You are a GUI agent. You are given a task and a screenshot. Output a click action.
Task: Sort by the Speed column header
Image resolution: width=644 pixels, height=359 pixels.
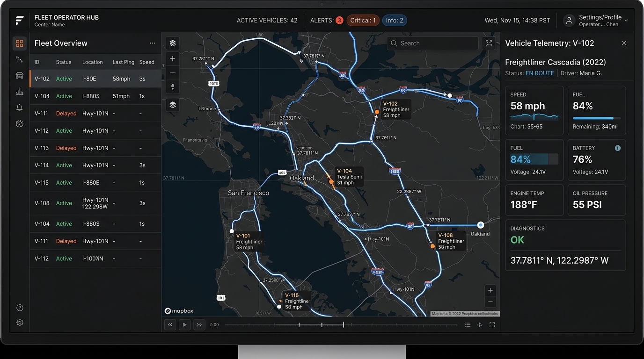pos(146,62)
